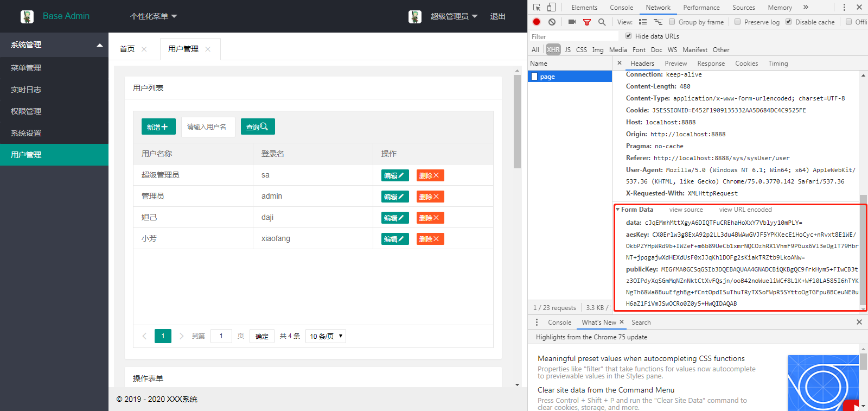Edit the daji user row
Viewport: 868px width, 411px height.
pyautogui.click(x=395, y=218)
